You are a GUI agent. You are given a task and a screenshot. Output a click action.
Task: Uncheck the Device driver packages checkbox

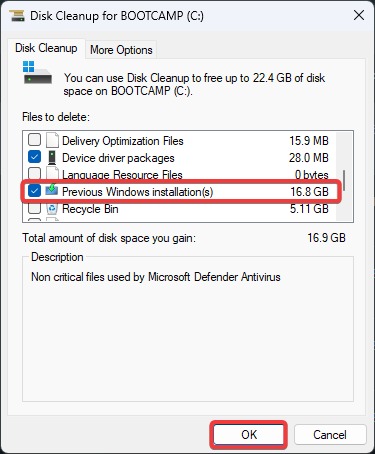tap(35, 157)
